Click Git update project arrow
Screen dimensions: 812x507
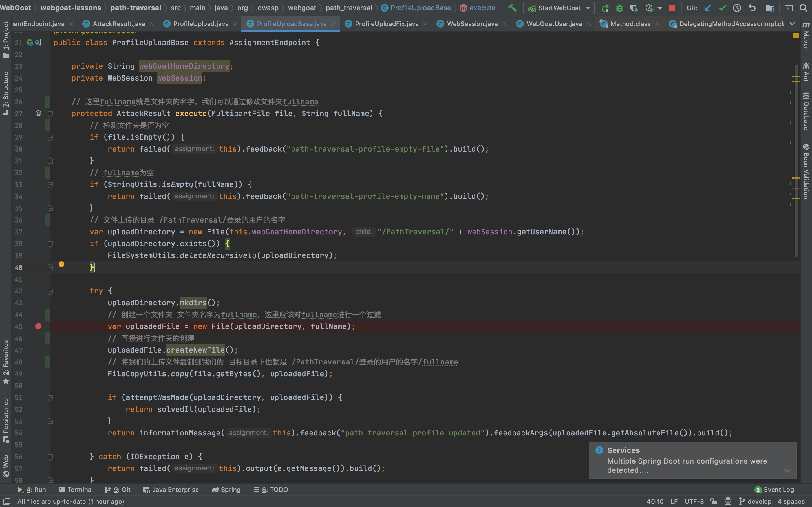pos(708,8)
